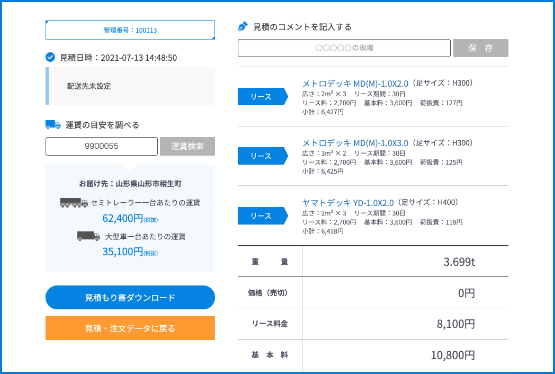
Task: Click the リース tag for ヤマトデッキ YD-1.0X2.0
Action: [263, 216]
